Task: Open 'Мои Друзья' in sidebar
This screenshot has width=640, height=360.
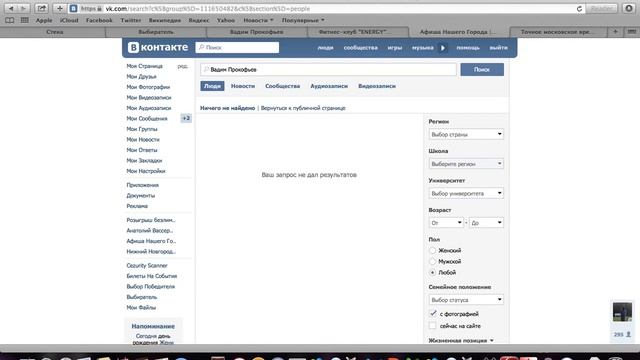Action: pyautogui.click(x=141, y=76)
